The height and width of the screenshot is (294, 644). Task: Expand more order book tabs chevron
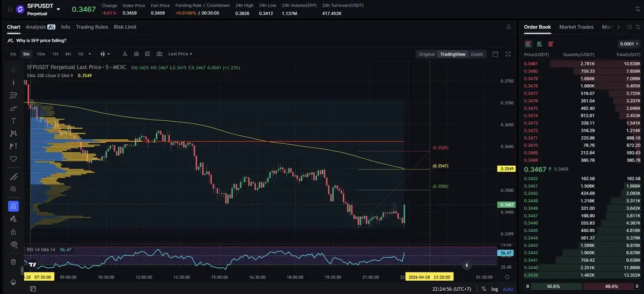click(x=619, y=27)
